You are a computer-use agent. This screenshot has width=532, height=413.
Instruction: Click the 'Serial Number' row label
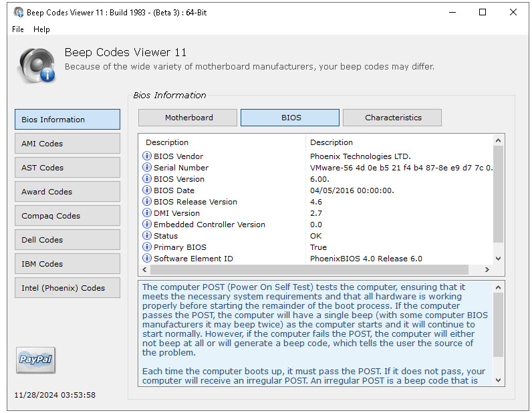click(181, 167)
